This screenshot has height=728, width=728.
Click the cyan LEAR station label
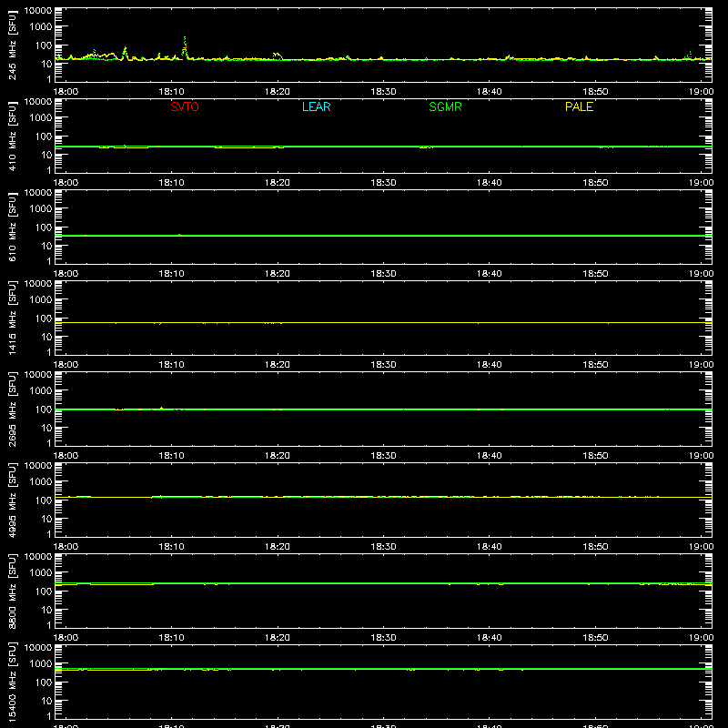pos(316,106)
